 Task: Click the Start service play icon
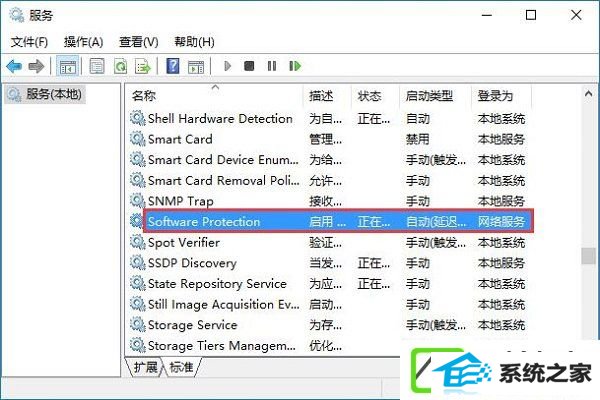[227, 66]
